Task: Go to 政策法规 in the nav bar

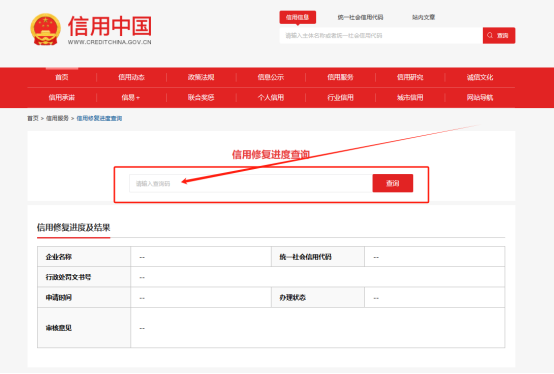Action: [201, 77]
